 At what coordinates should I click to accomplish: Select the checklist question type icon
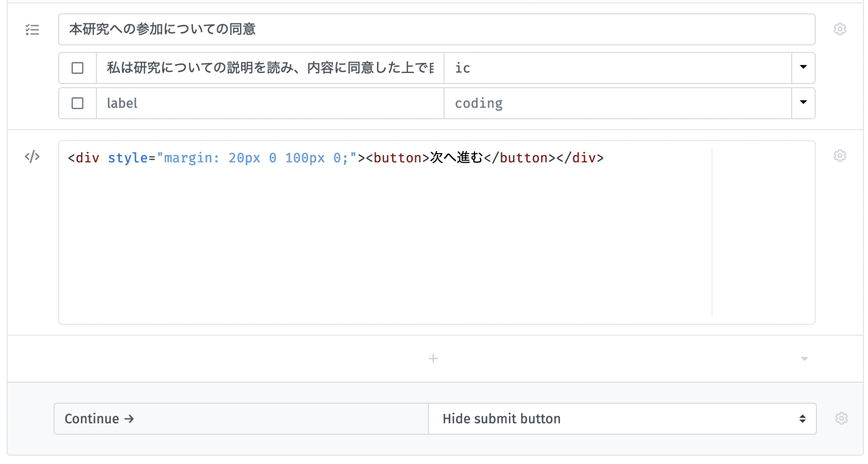click(32, 29)
